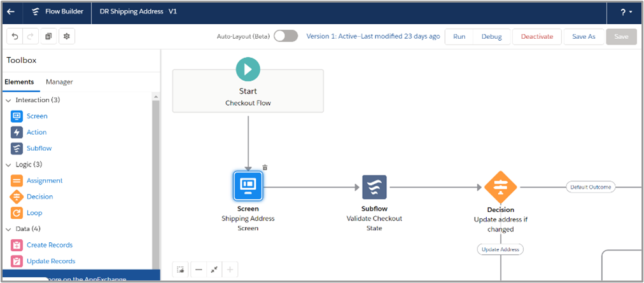Select the Update Records label
Viewport: 644px width, 283px height.
(51, 261)
